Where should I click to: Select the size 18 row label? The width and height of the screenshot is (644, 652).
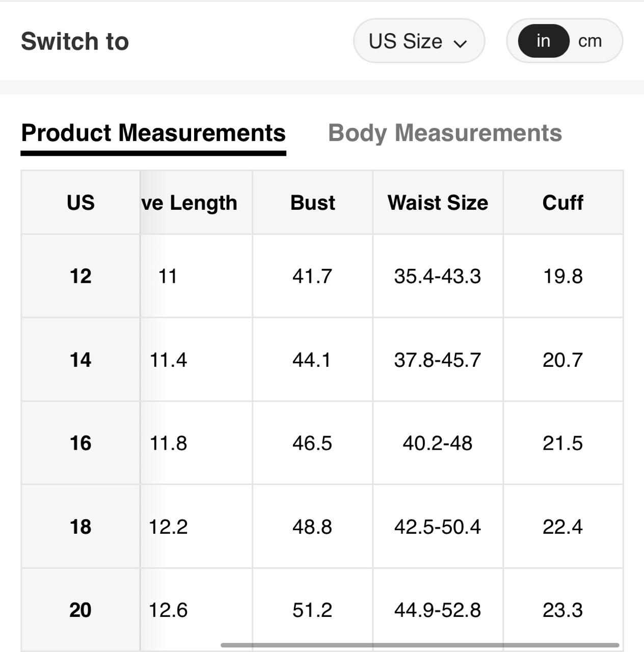point(81,527)
